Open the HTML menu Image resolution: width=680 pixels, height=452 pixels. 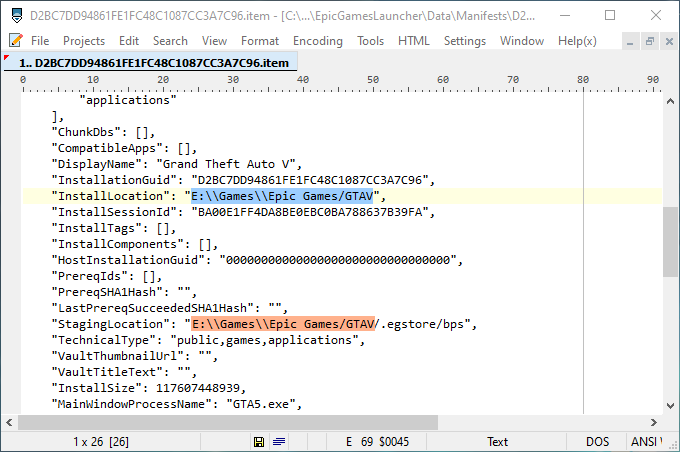tap(413, 41)
